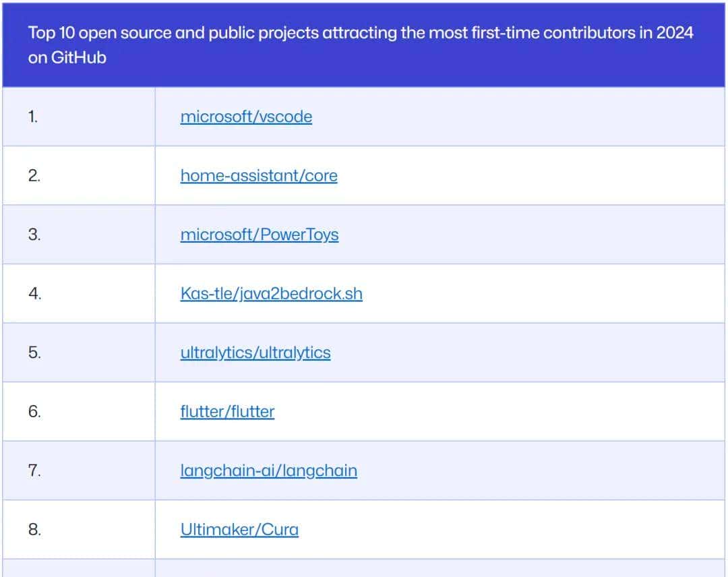Click the Ultimaker/Cura repository link
Viewport: 728px width, 577px height.
pos(239,530)
